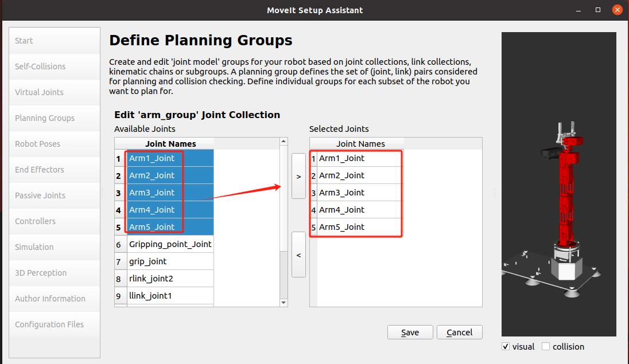Close the MoveIt Setup Assistant window
This screenshot has height=364, width=629.
(618, 10)
